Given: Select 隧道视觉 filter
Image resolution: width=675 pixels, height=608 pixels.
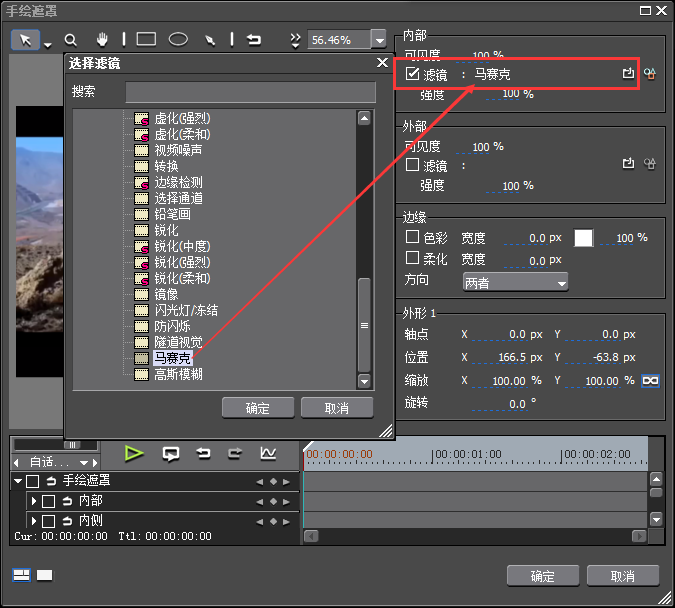Looking at the screenshot, I should pos(178,342).
